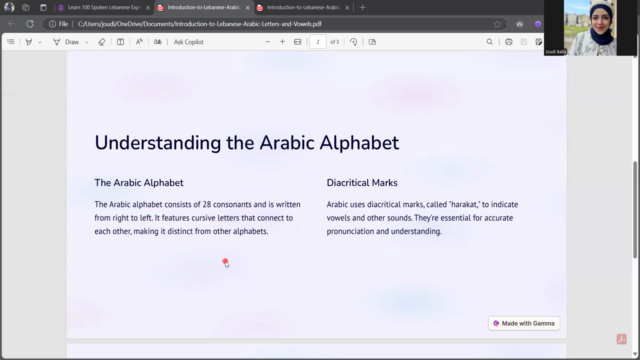Click the File site info icon
640x360 pixels.
(x=58, y=24)
